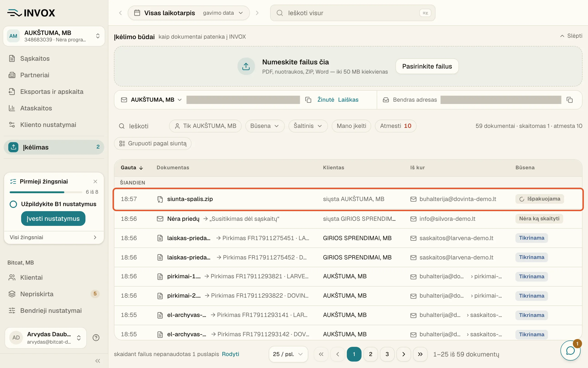
Task: Go to previous time period arrow
Action: click(120, 13)
